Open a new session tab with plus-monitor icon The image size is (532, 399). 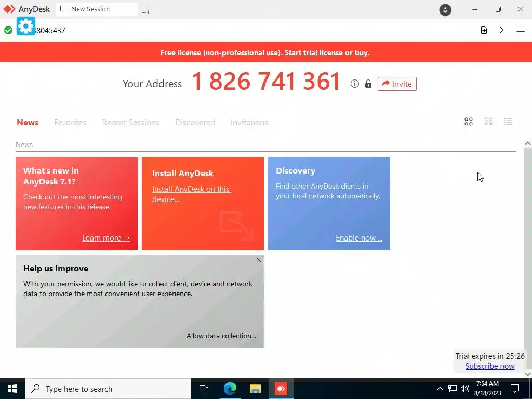coord(146,10)
